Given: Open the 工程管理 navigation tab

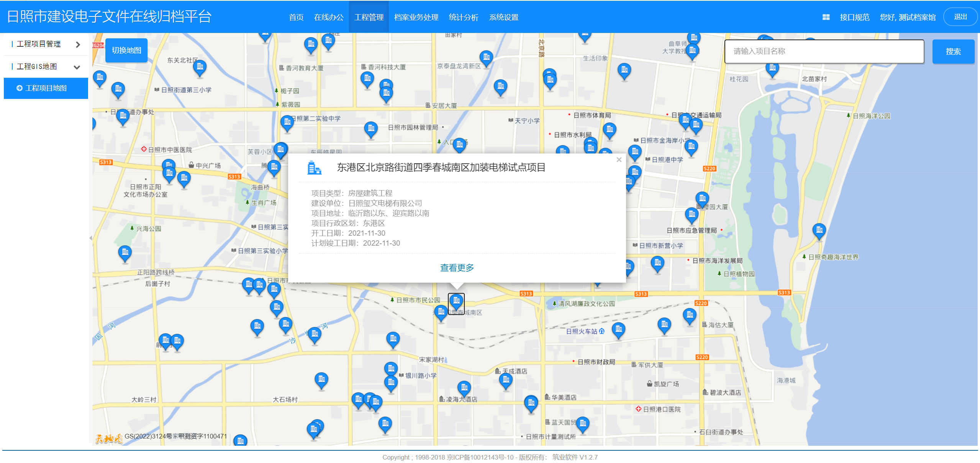Looking at the screenshot, I should pos(369,17).
